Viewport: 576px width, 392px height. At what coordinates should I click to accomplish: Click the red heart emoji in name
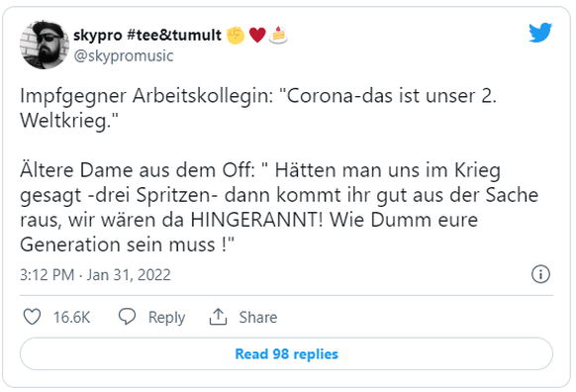click(257, 36)
